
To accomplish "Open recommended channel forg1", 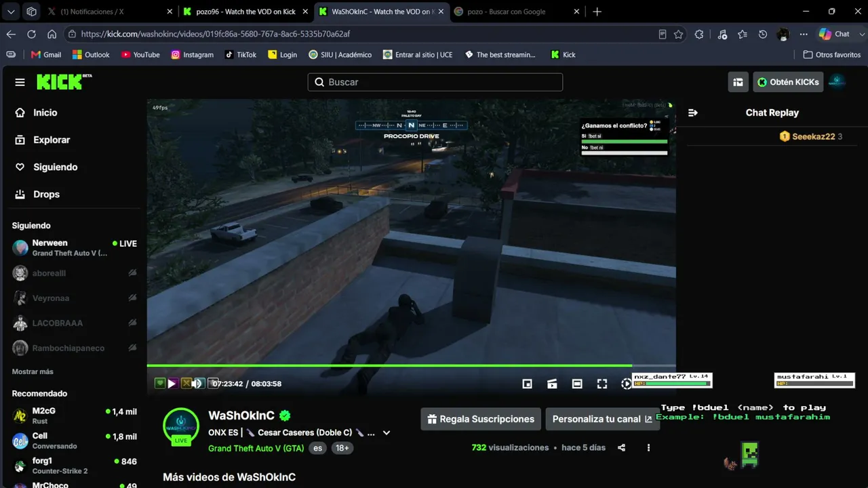I will coord(75,466).
